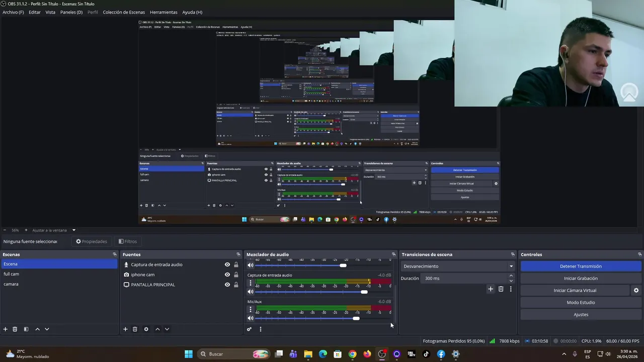644x362 pixels.
Task: Open virtual camera settings gear icon
Action: [x=636, y=291]
